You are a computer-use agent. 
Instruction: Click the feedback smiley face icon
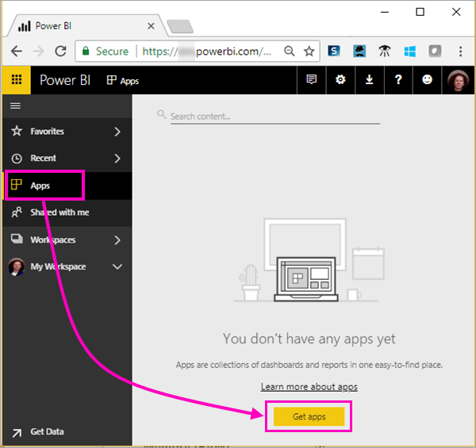(427, 80)
